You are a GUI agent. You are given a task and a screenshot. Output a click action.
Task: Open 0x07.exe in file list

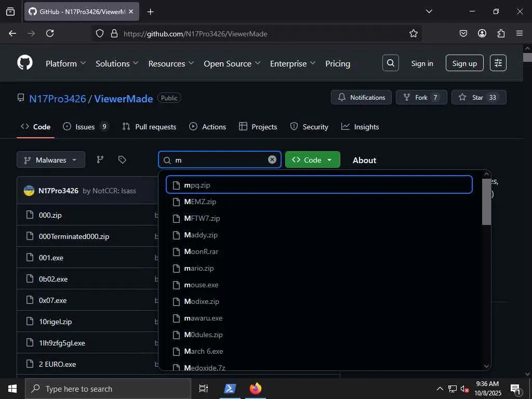(52, 300)
